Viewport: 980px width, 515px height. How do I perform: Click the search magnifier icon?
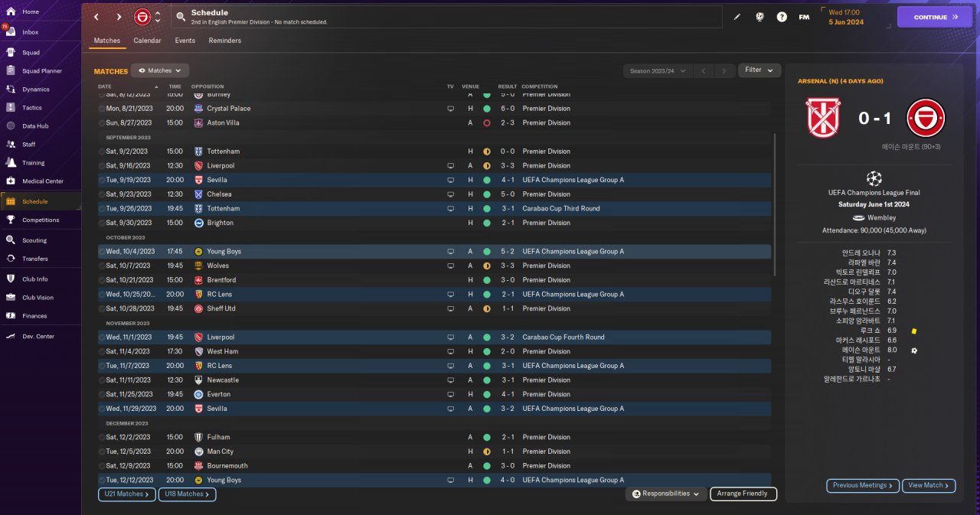[x=180, y=16]
